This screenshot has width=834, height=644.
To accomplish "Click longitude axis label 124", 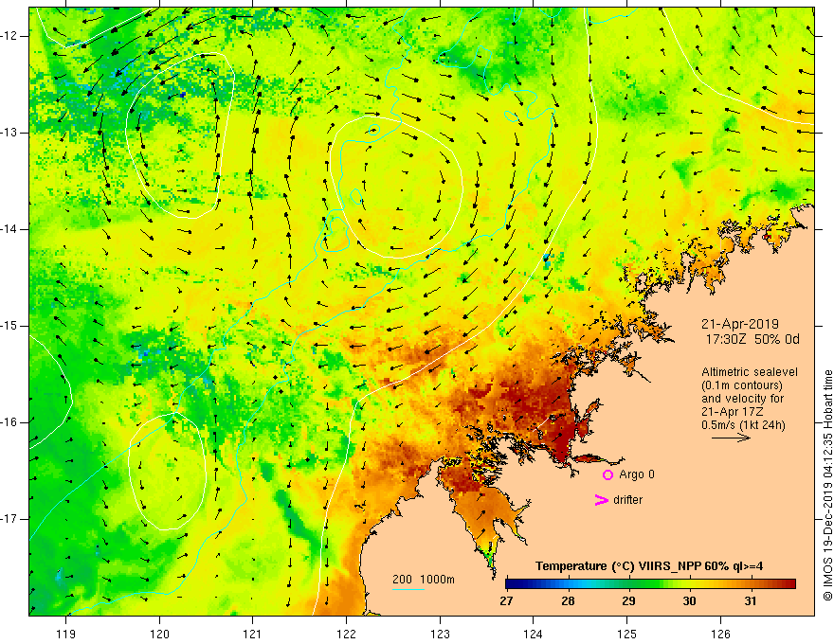I will point(534,634).
